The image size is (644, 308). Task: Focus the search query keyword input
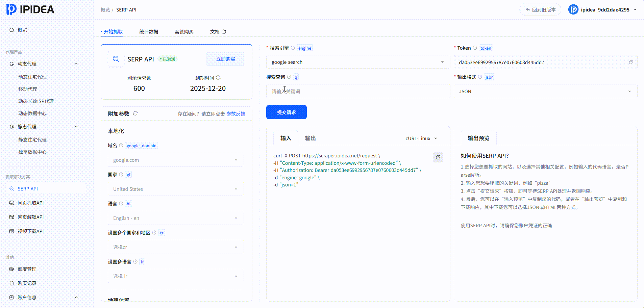pyautogui.click(x=358, y=91)
